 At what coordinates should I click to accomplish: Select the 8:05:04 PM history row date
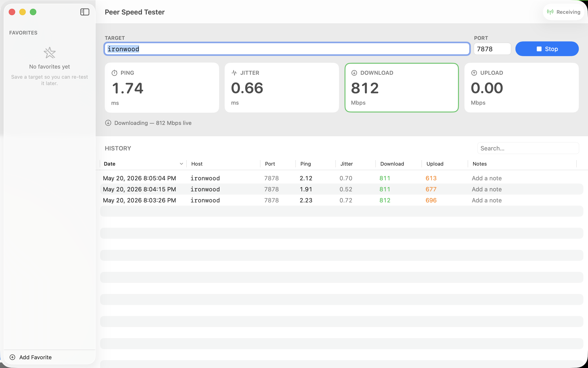[139, 178]
